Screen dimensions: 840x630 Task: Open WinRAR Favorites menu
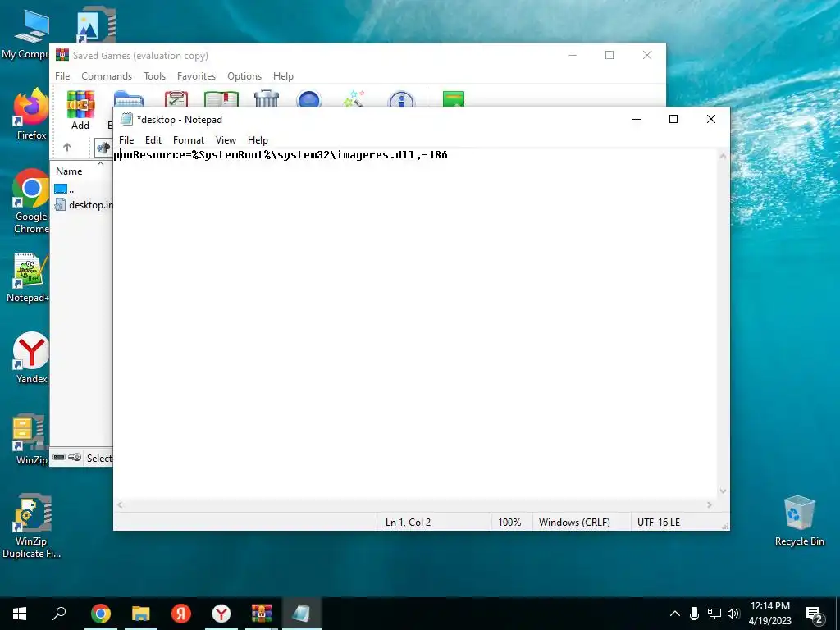coord(196,76)
